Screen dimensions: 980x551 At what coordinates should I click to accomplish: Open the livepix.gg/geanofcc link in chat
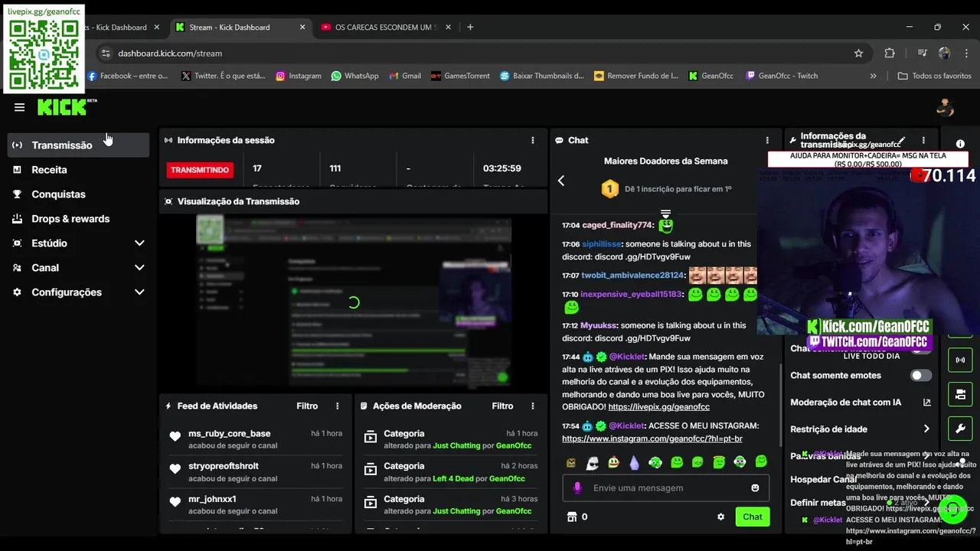click(x=658, y=407)
